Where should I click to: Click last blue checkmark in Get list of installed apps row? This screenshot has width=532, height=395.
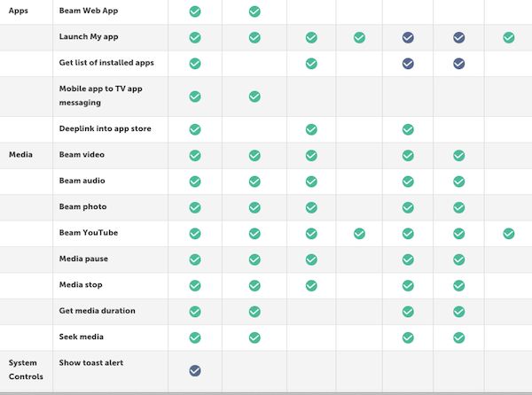pos(458,64)
